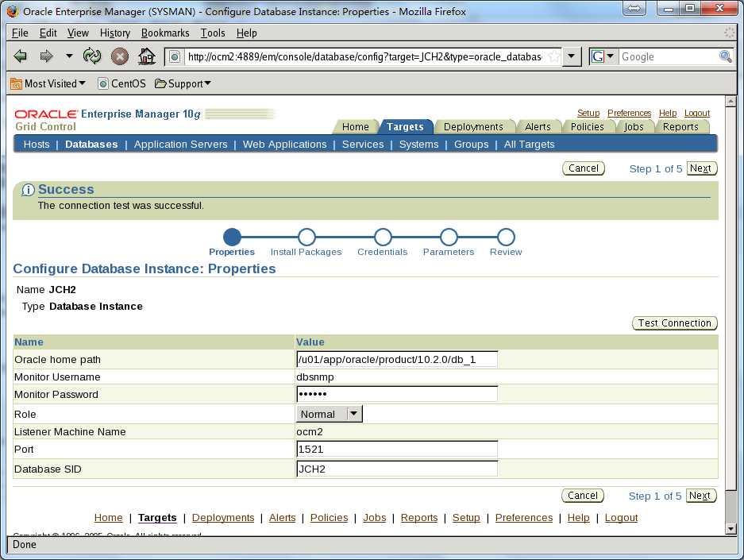Viewport: 744px width, 560px height.
Task: Open the Tools menu
Action: (x=213, y=33)
